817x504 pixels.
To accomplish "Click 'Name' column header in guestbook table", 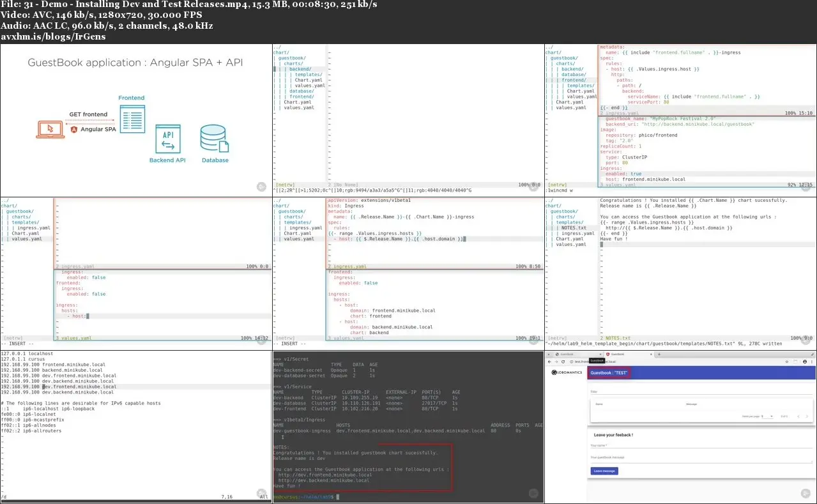I will click(599, 404).
